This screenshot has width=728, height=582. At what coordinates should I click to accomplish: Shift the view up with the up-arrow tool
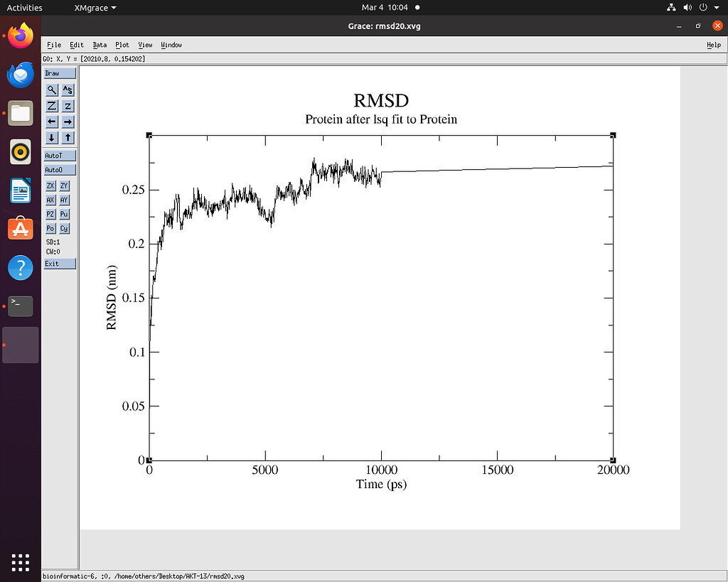(68, 136)
